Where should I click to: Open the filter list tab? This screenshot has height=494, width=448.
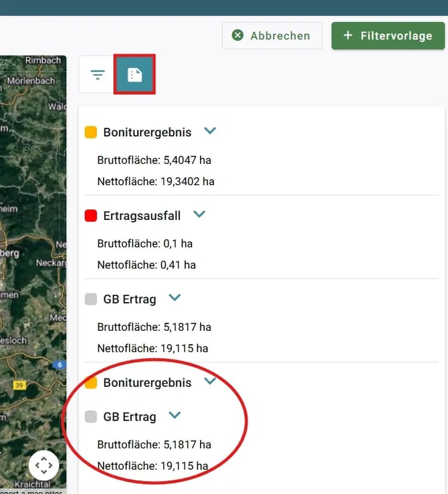[x=98, y=74]
